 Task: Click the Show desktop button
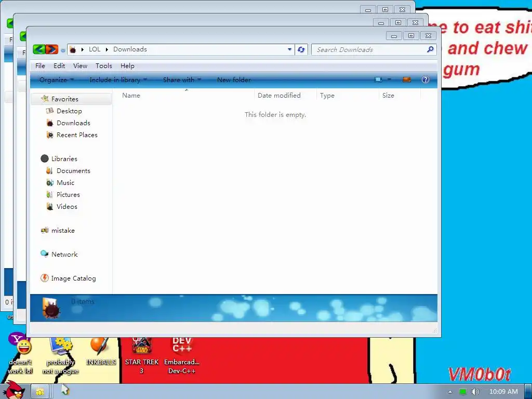(528, 392)
